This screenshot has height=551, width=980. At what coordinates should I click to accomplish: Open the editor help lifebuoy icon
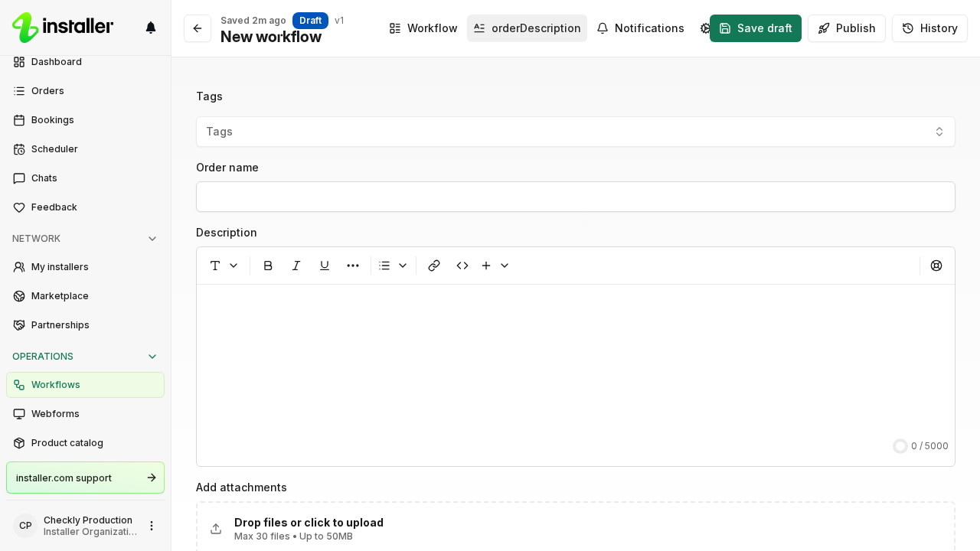coord(936,266)
